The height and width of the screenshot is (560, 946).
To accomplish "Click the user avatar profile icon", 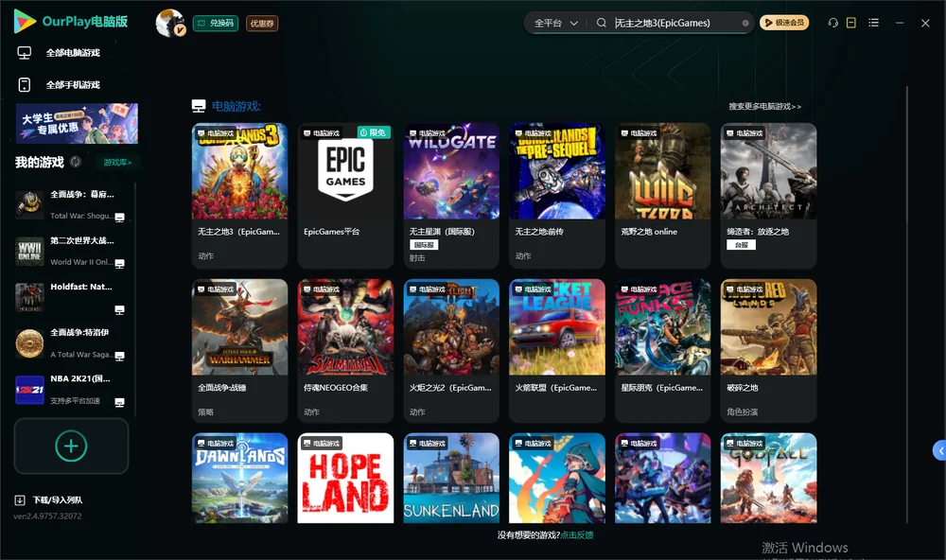I will [170, 23].
